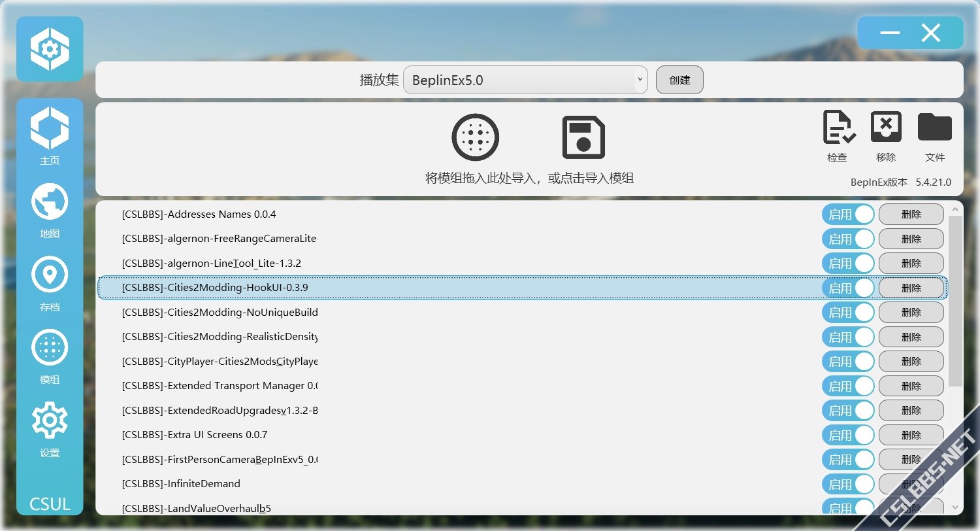Click the round dotted mod import icon
The width and height of the screenshot is (980, 531).
tap(476, 137)
